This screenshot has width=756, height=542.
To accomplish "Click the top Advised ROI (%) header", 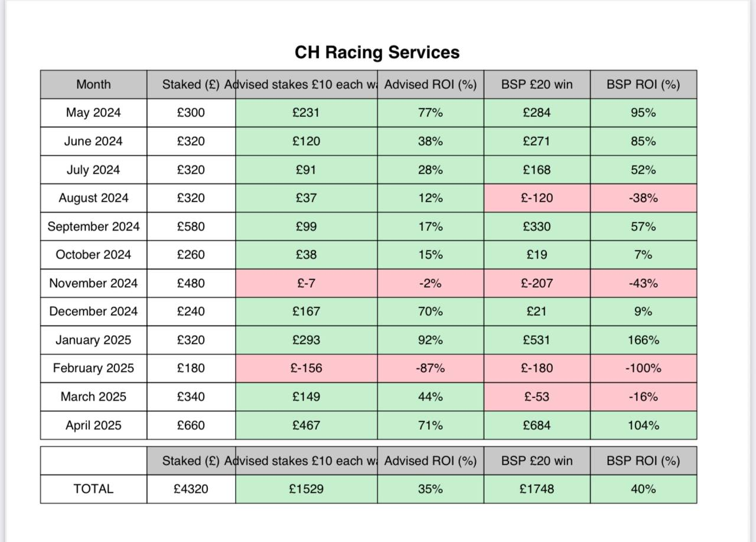I will pyautogui.click(x=430, y=85).
